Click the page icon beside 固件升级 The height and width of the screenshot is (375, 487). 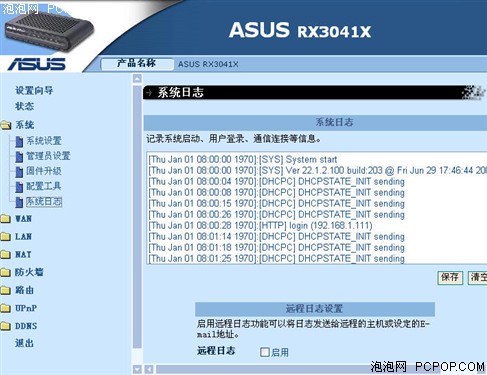tap(19, 172)
